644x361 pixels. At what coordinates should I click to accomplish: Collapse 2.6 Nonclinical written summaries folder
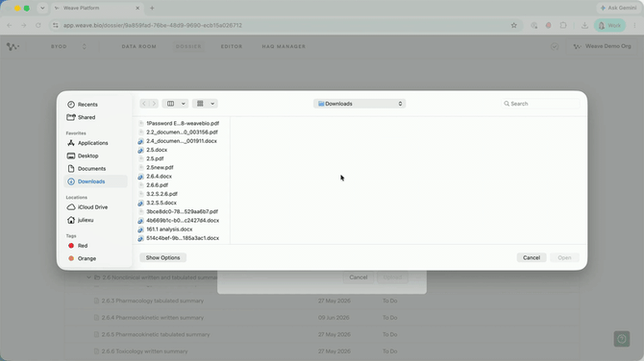click(88, 277)
